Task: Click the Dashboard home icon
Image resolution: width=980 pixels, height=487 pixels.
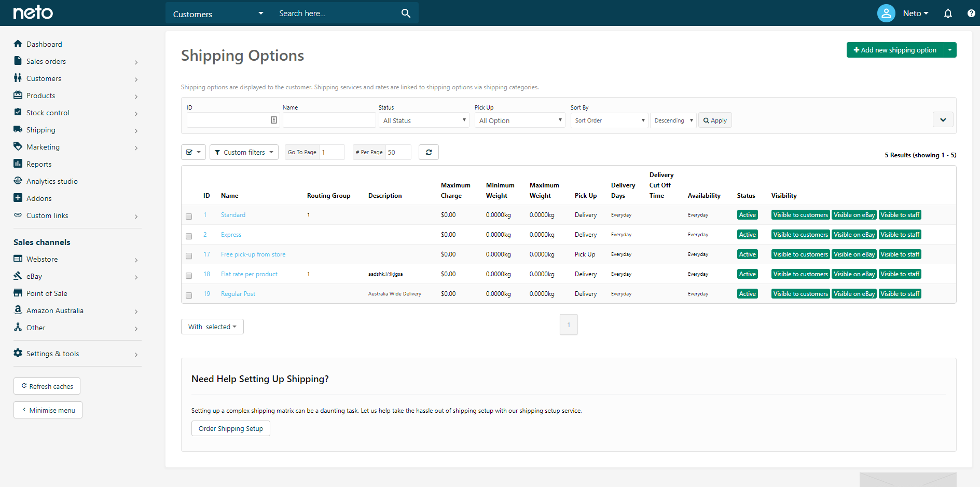Action: click(18, 44)
